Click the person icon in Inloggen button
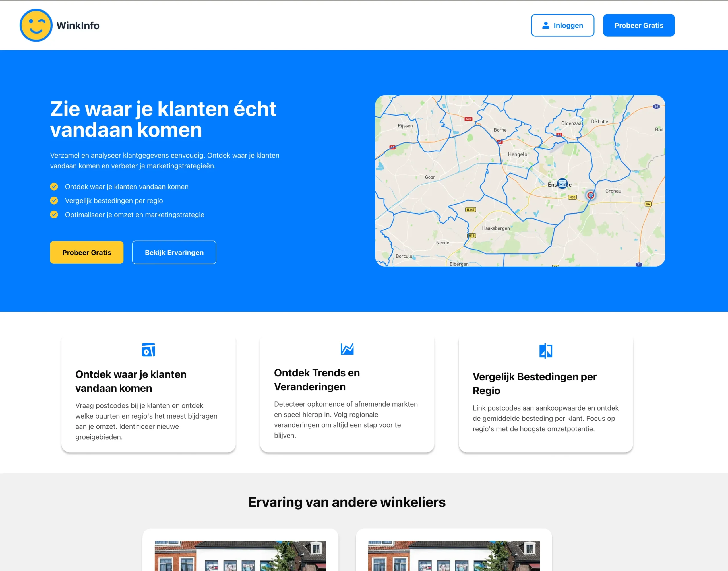728x571 pixels. 546,25
